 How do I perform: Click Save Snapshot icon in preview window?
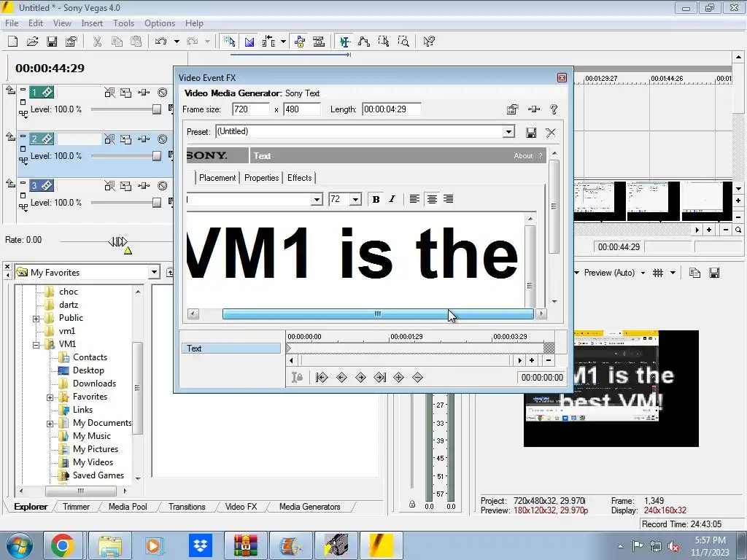coord(714,273)
